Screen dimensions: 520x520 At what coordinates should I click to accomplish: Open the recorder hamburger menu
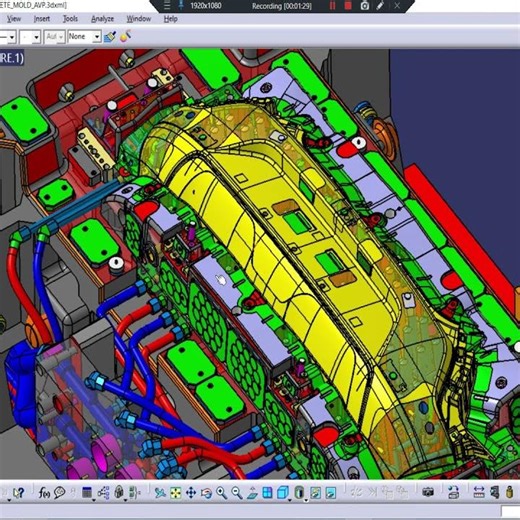pyautogui.click(x=167, y=6)
